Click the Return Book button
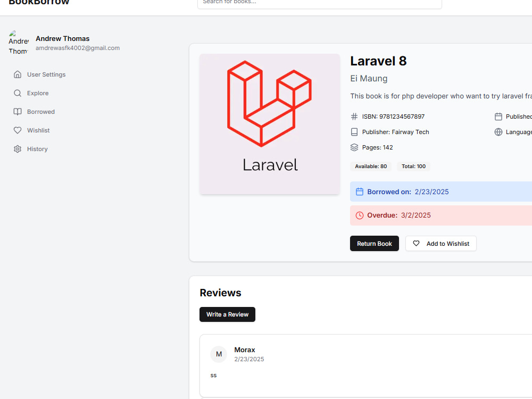The width and height of the screenshot is (532, 399). 374,244
